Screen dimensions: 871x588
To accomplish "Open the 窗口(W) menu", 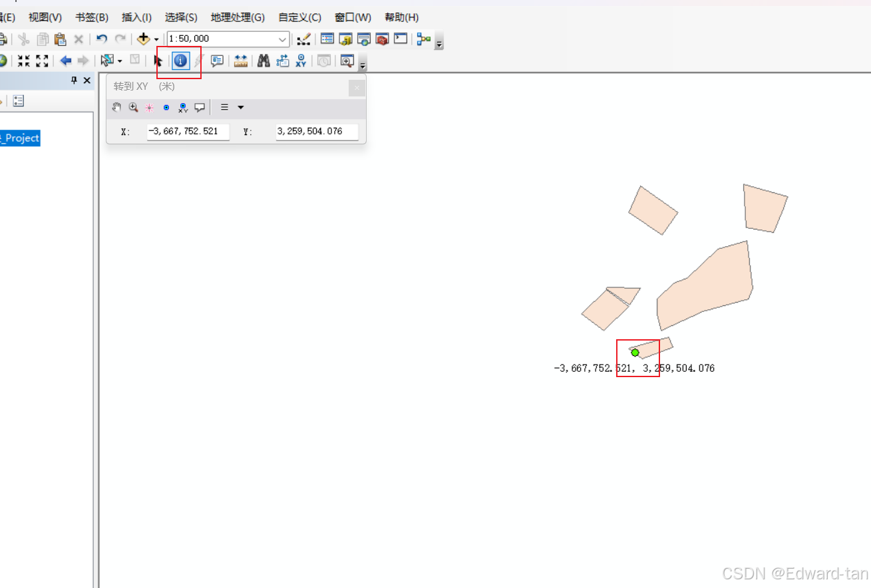I will [353, 17].
